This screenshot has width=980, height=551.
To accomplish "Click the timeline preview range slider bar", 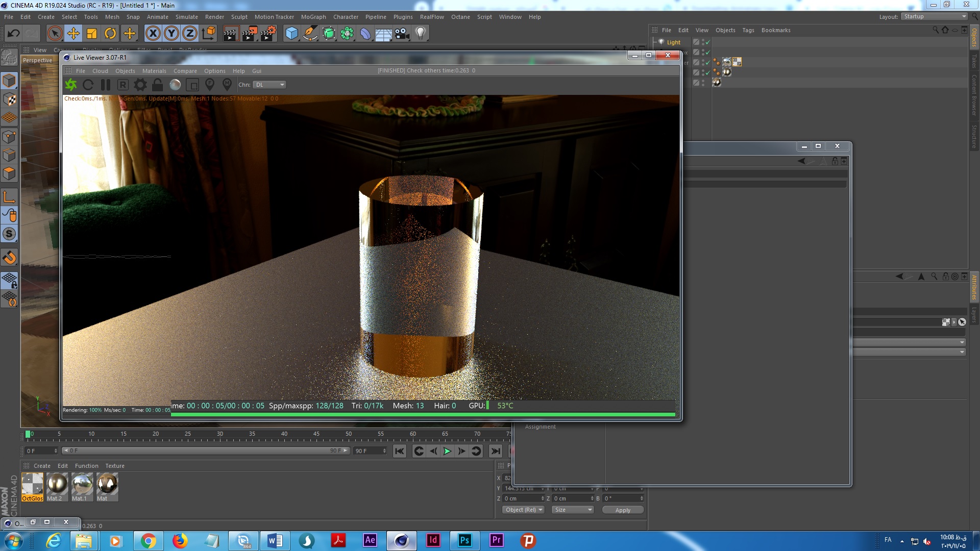I will click(x=205, y=450).
